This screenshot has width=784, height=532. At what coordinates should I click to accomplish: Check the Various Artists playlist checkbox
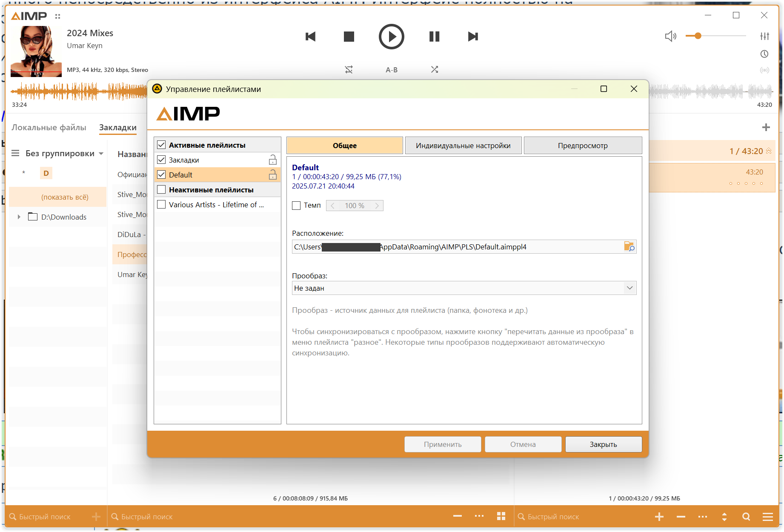161,205
